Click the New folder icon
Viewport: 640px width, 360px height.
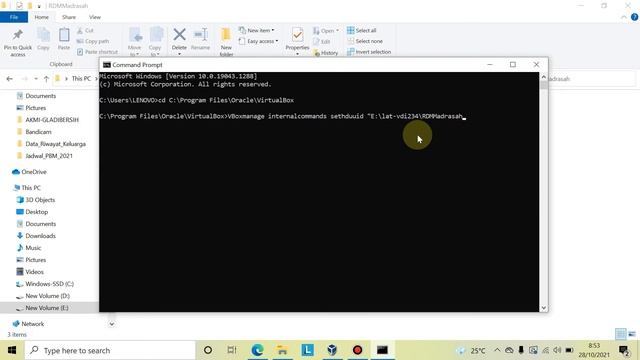point(226,35)
